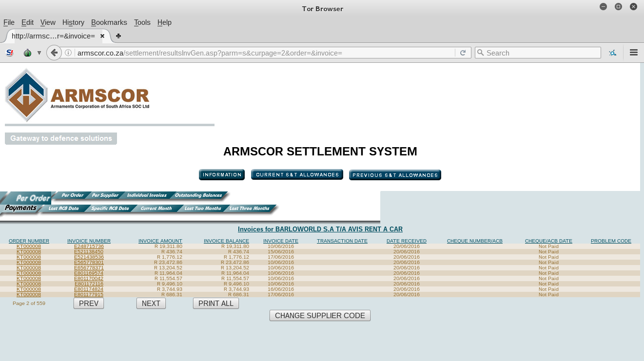Click CHANGE SUPPLIER CODE button
Screen dimensions: 644x361
320,316
